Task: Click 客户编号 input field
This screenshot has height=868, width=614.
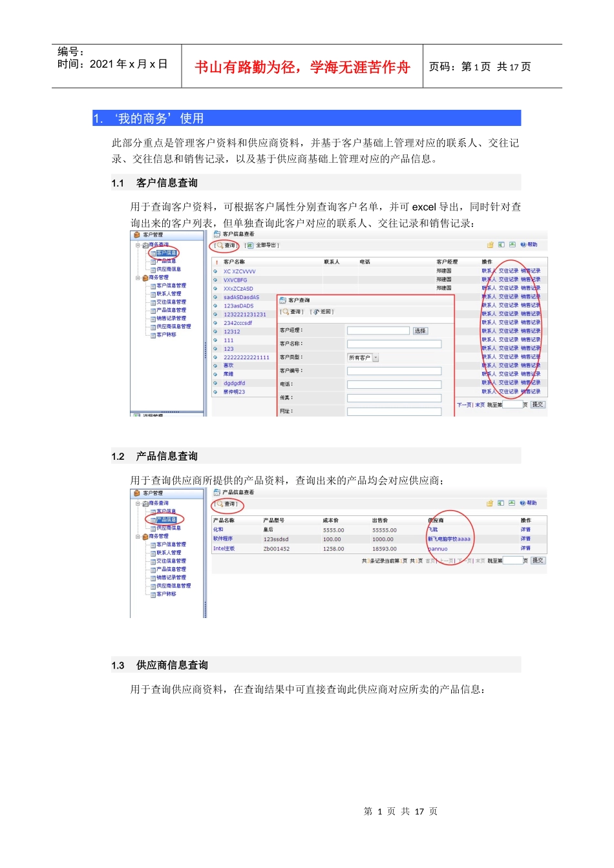Action: (x=394, y=371)
